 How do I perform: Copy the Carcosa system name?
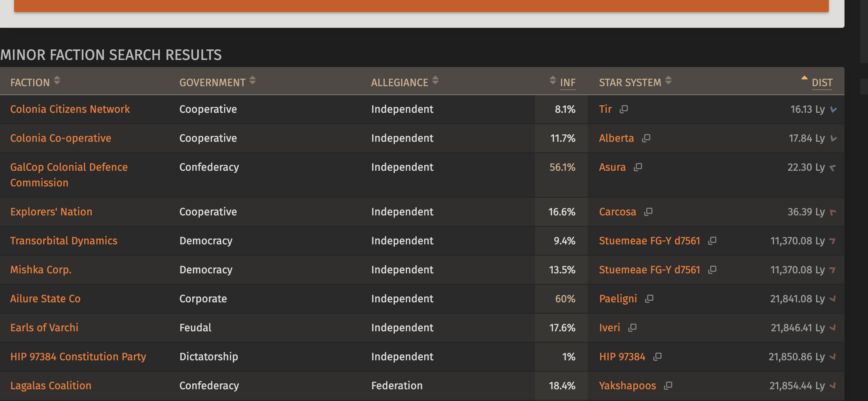[648, 212]
